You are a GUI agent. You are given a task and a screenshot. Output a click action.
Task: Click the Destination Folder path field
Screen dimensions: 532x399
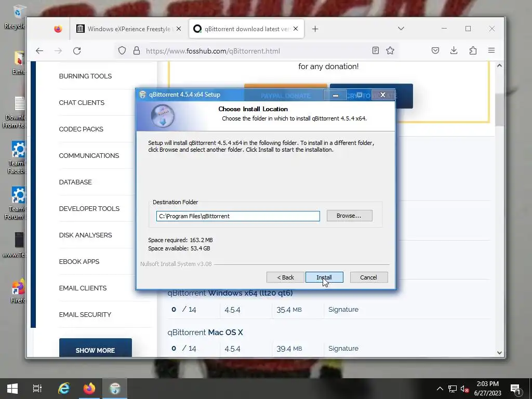tap(238, 216)
